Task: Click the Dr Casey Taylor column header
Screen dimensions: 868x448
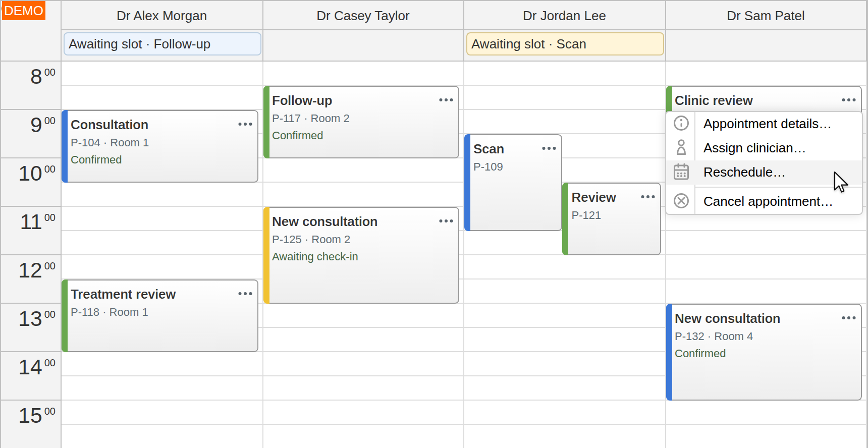Action: (363, 16)
